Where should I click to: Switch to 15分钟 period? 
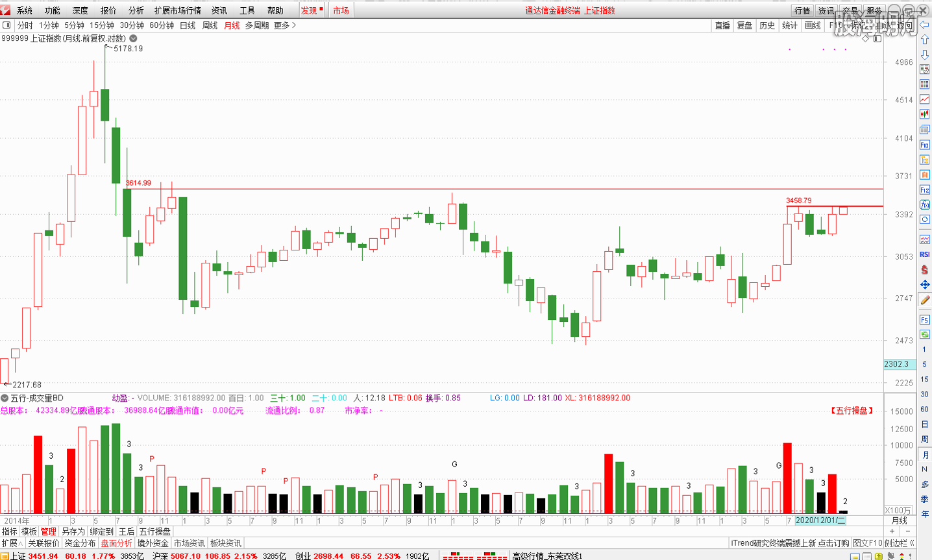(x=102, y=25)
